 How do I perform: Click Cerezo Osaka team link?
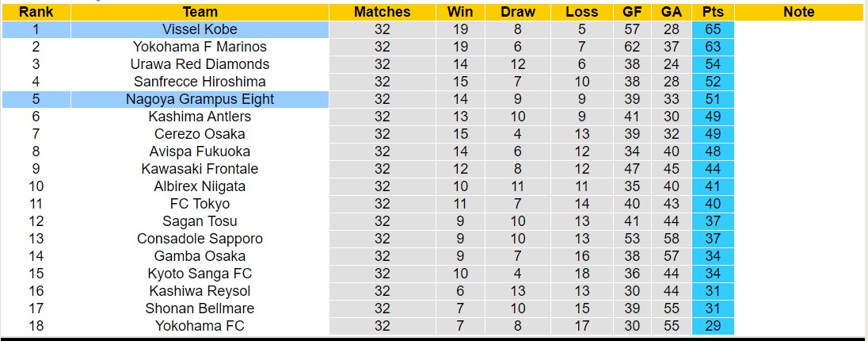pyautogui.click(x=200, y=134)
